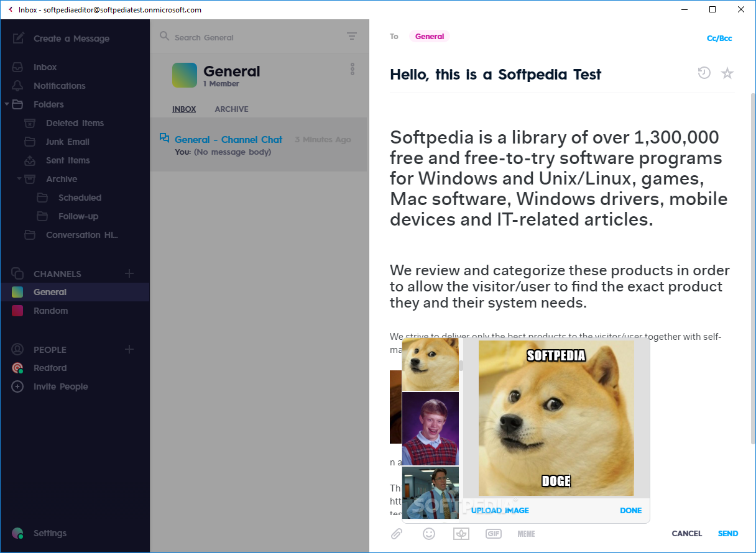Send the message

point(728,534)
